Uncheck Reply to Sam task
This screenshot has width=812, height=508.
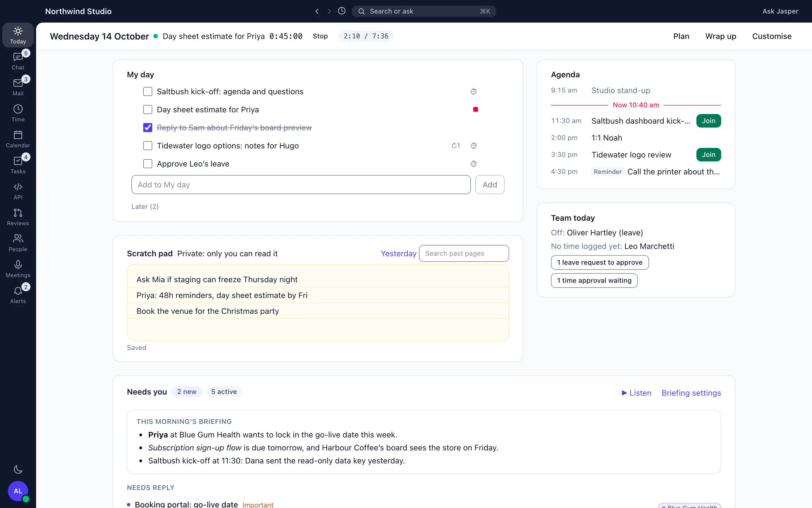[148, 128]
